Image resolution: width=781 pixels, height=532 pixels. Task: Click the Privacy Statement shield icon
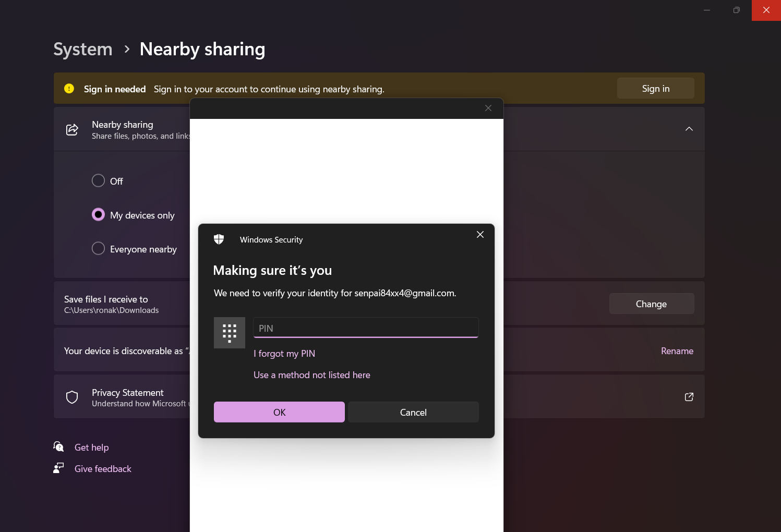(72, 397)
